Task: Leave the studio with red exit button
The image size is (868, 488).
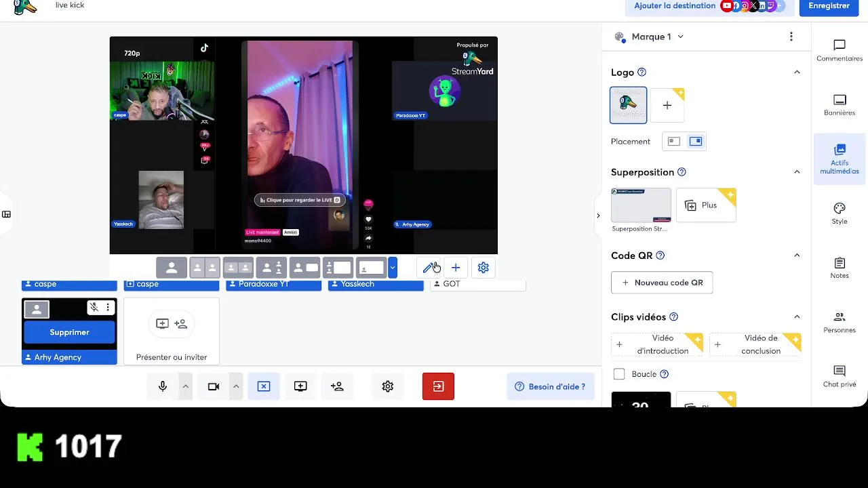Action: click(x=438, y=386)
